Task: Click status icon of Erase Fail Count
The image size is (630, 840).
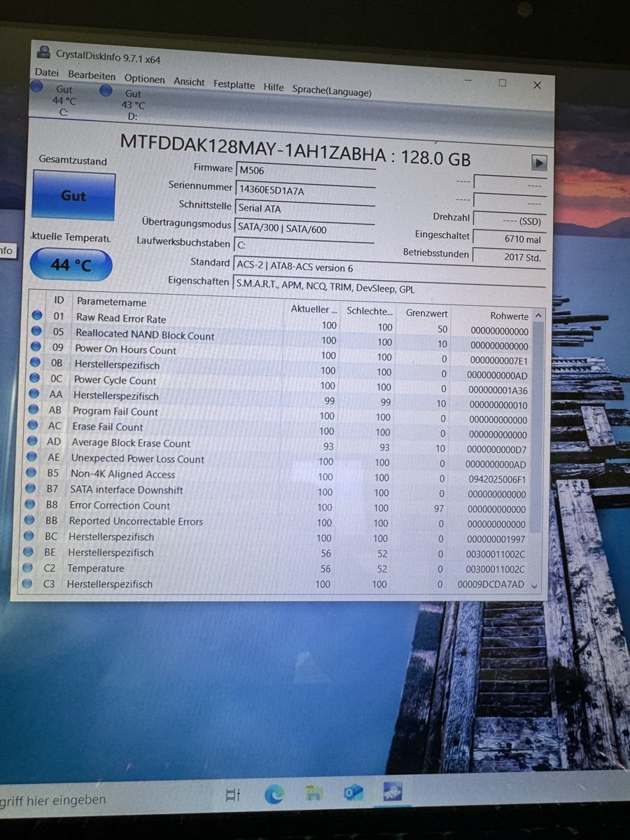Action: tap(32, 425)
